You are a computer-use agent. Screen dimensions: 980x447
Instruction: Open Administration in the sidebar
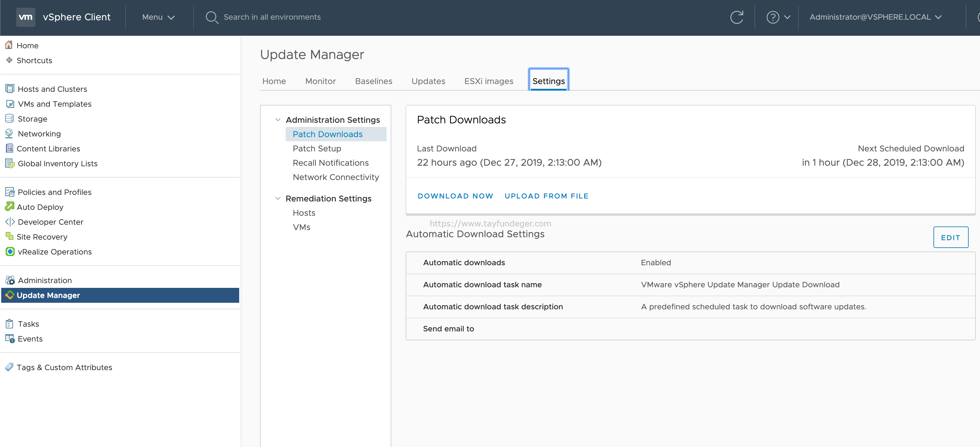[x=44, y=280]
